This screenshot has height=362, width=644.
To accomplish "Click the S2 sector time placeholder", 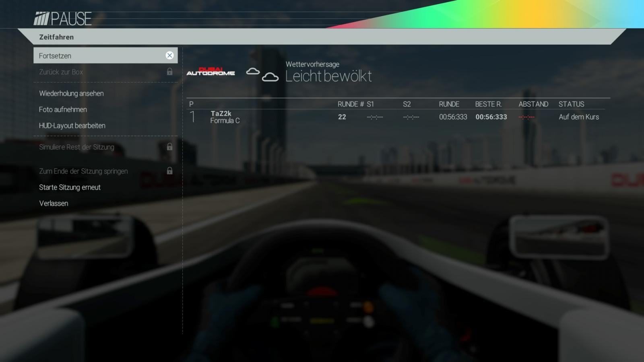I will tap(411, 117).
